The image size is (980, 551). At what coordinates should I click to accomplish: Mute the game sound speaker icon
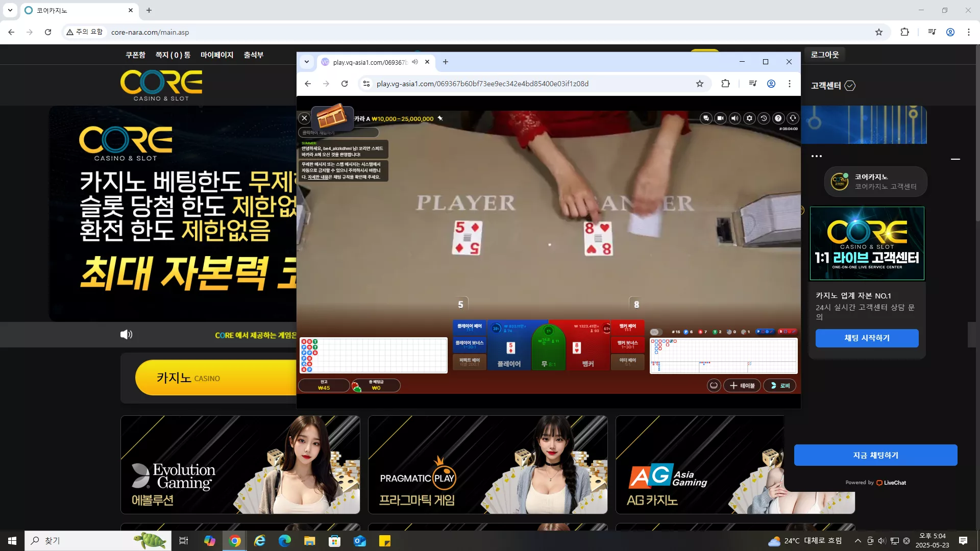coord(734,118)
